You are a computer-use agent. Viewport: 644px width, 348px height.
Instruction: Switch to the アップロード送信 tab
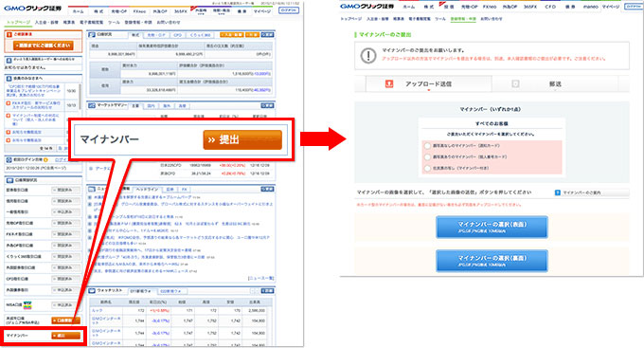[x=428, y=83]
